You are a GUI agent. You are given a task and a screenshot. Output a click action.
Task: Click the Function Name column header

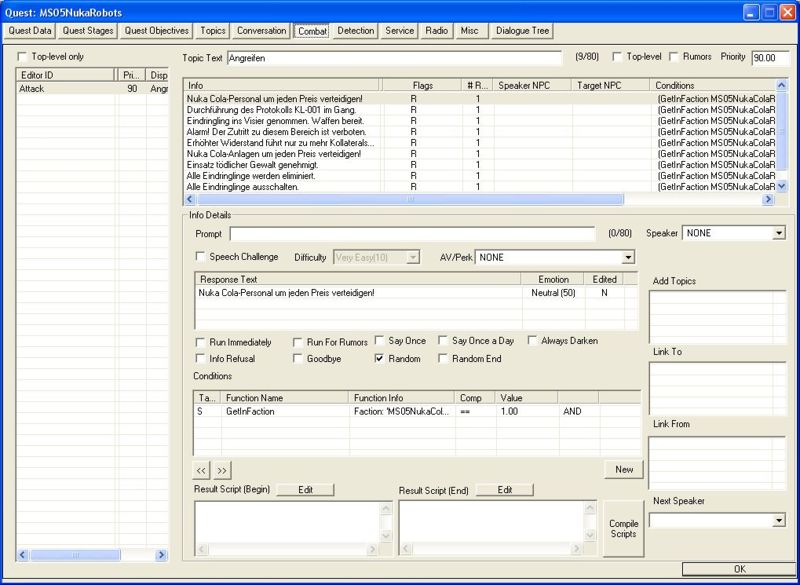[x=285, y=398]
